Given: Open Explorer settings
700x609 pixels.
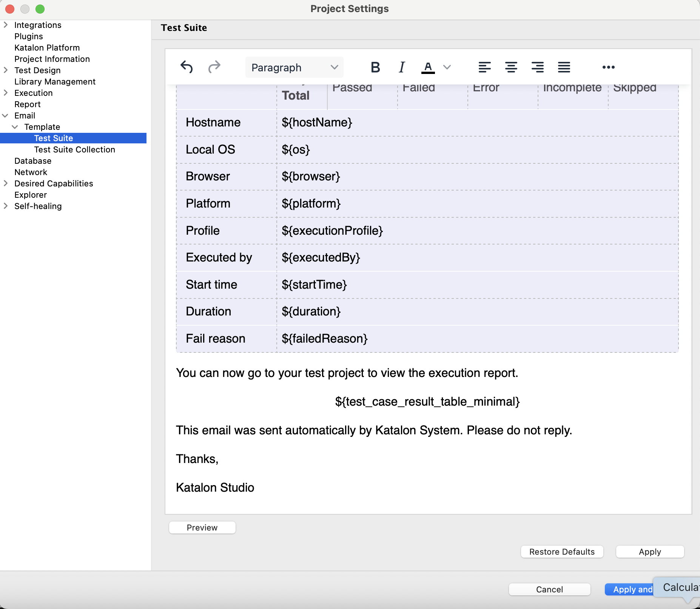Looking at the screenshot, I should [x=31, y=195].
